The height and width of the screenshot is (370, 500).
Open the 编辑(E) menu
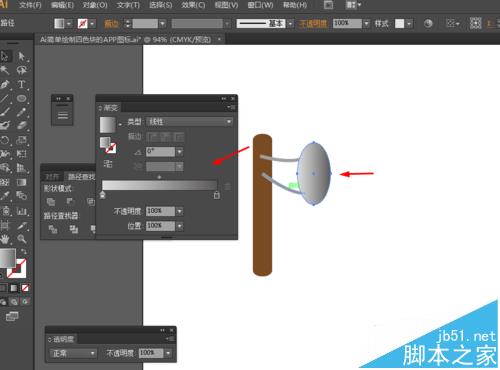(x=62, y=5)
